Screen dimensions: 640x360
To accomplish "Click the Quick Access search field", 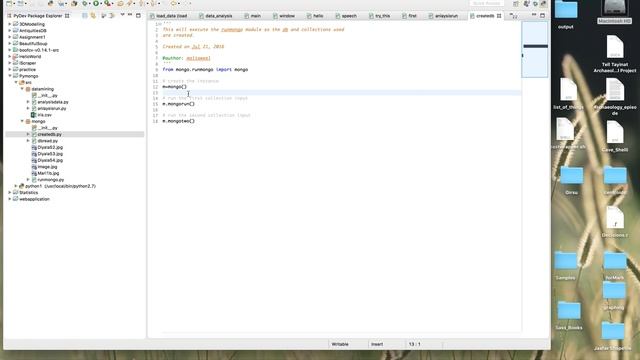I will (487, 3).
